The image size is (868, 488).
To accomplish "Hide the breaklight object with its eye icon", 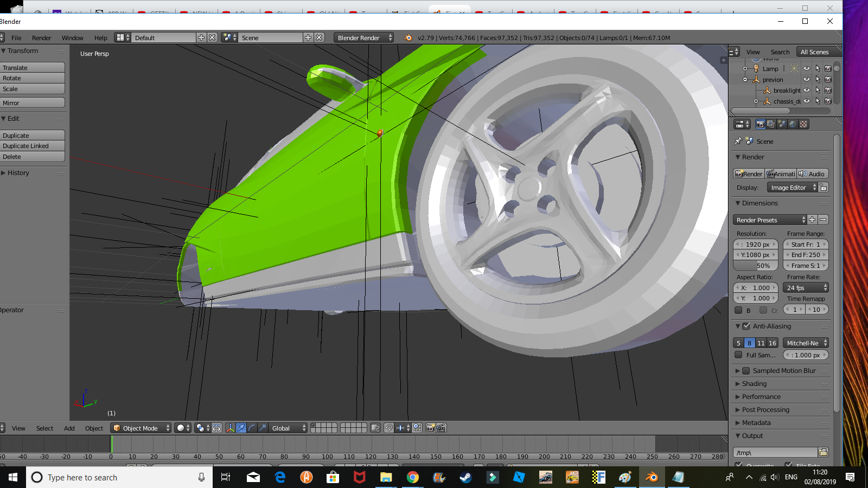I will pos(807,90).
